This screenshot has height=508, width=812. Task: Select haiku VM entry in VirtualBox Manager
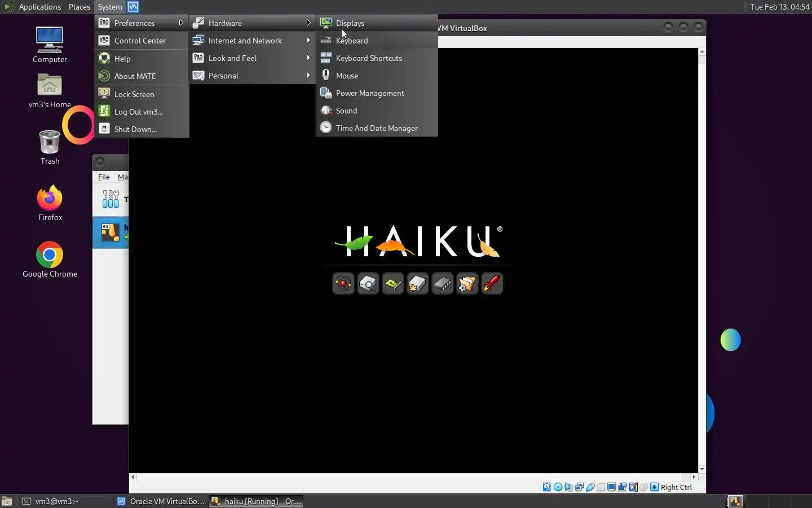(111, 233)
